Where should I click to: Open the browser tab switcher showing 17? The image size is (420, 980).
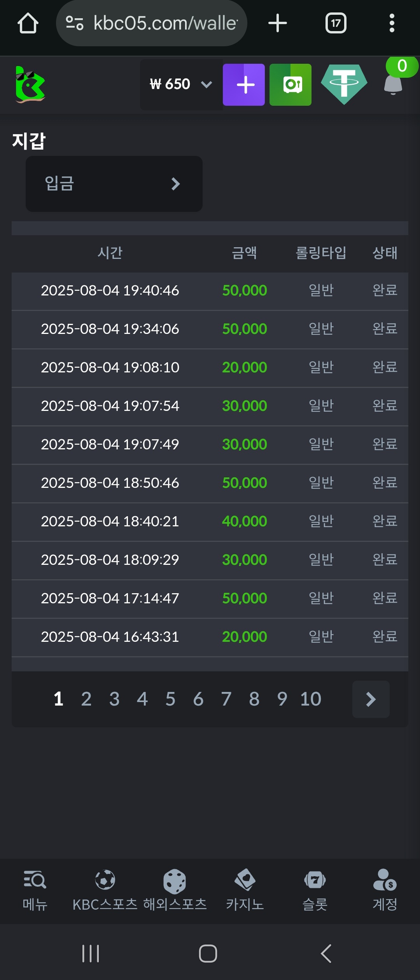[336, 23]
